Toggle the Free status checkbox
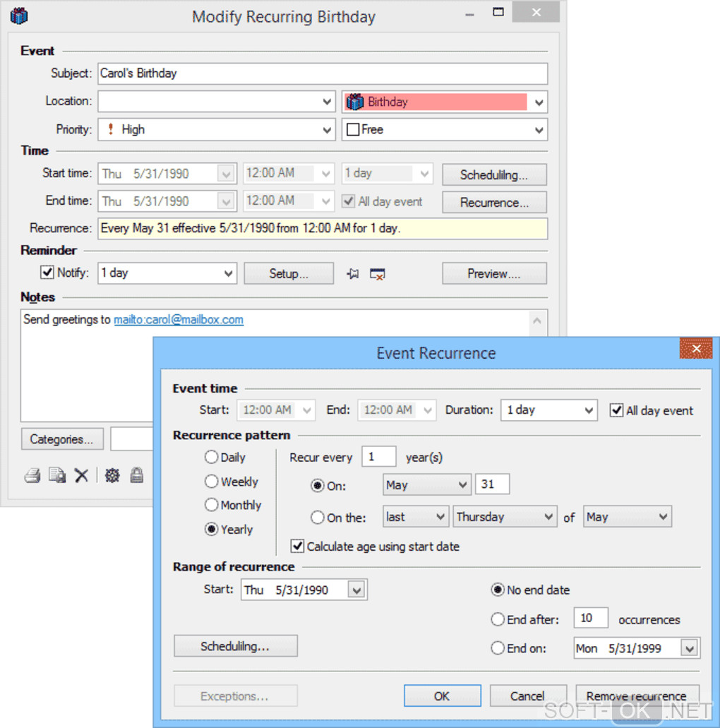This screenshot has height=728, width=720. 353,129
